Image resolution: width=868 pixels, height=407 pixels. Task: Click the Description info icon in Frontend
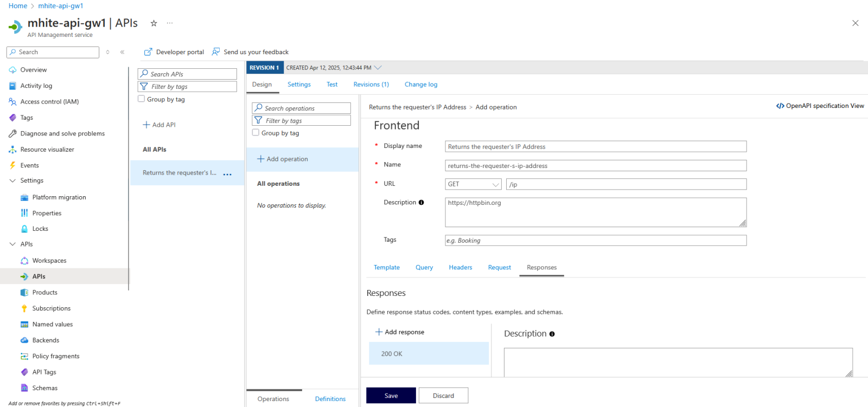pos(422,203)
